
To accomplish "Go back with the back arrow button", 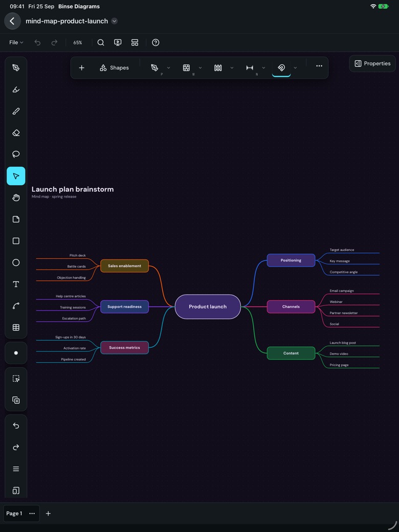I will click(12, 21).
